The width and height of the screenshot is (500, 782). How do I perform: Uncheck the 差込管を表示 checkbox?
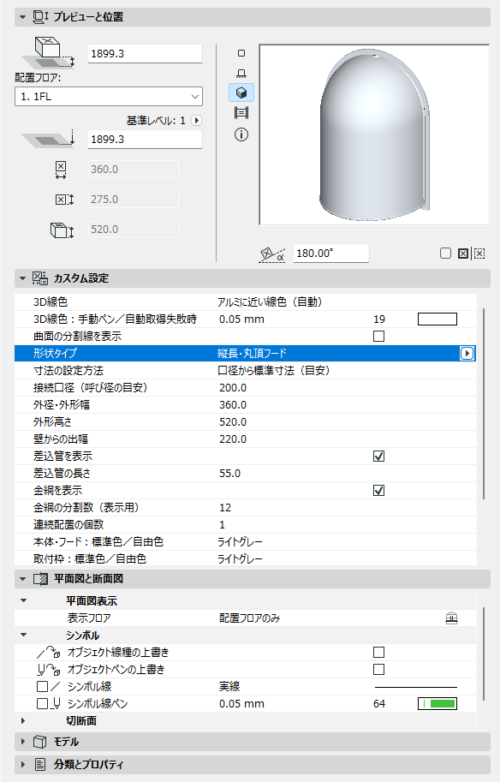pos(379,456)
